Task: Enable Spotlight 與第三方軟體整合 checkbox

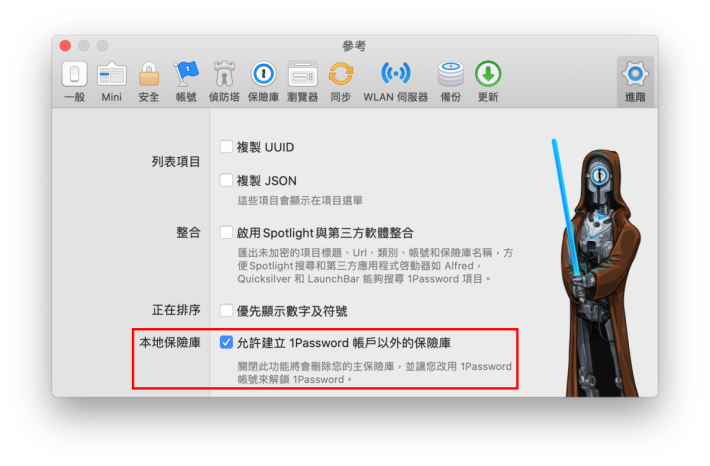Action: [x=226, y=232]
